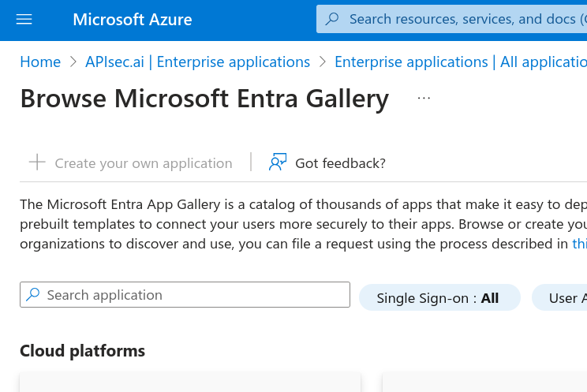Screen dimensions: 587x392
Task: Open the Azure portal hamburger menu
Action: click(x=24, y=20)
